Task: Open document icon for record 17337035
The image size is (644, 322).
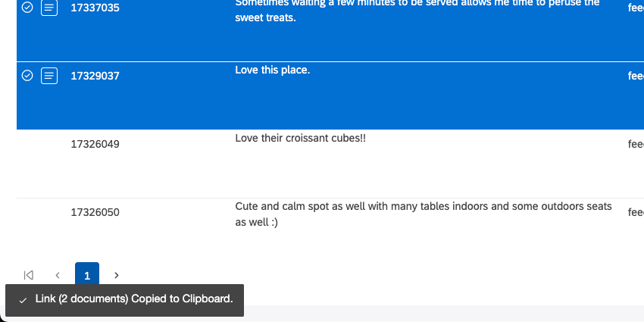Action: click(49, 8)
